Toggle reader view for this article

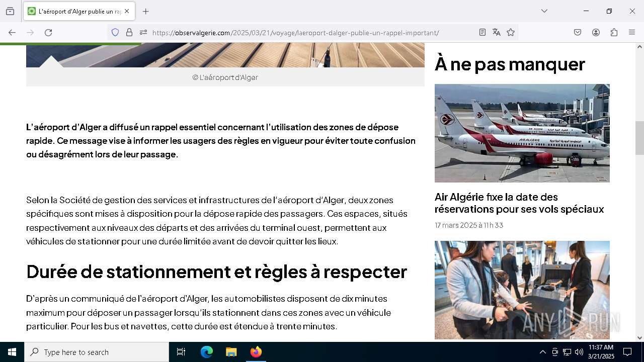[x=482, y=33]
